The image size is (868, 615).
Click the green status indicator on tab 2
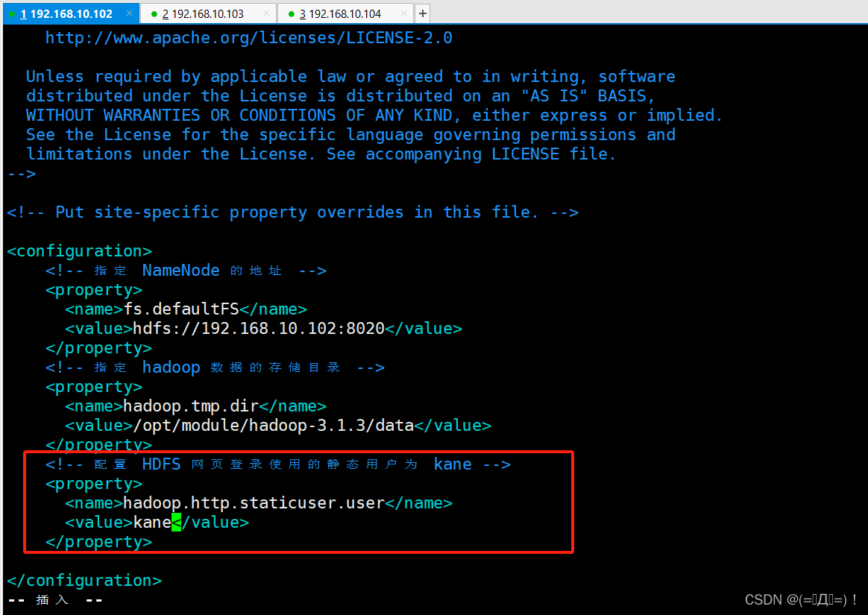click(153, 13)
